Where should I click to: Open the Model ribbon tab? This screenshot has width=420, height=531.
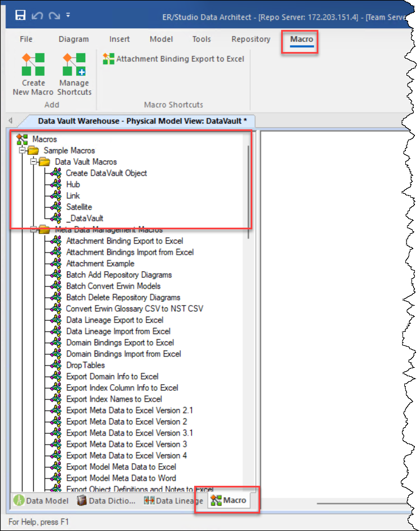tap(161, 40)
